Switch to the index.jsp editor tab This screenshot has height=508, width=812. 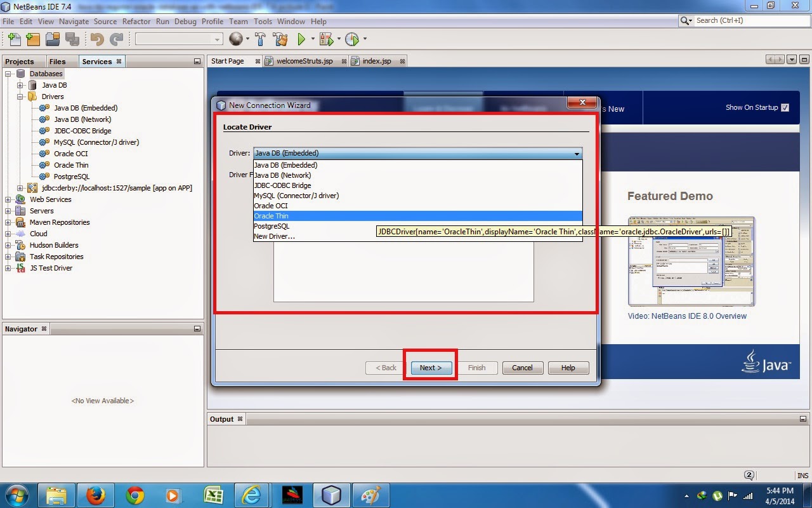[377, 62]
